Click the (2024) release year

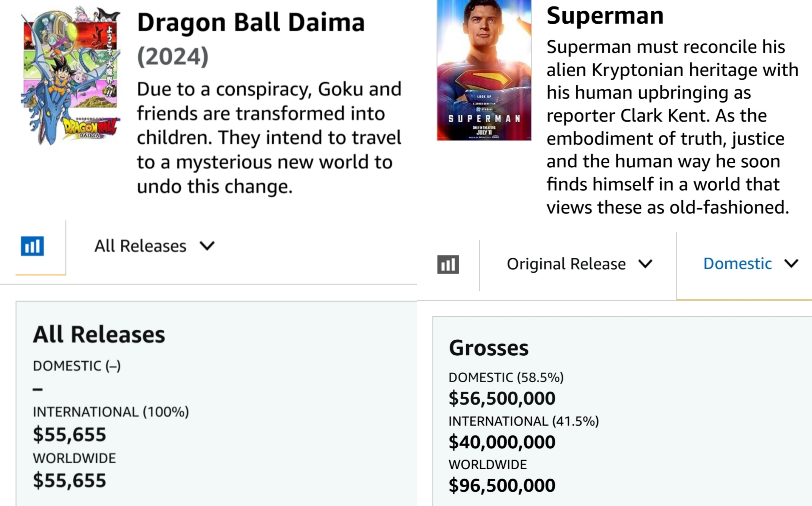pos(172,56)
